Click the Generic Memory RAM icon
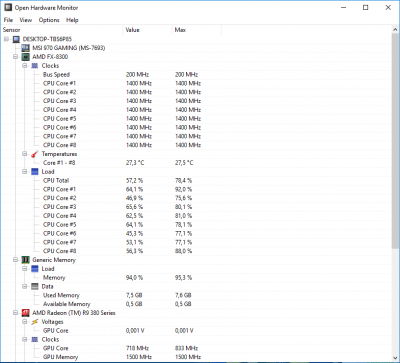 pyautogui.click(x=26, y=260)
